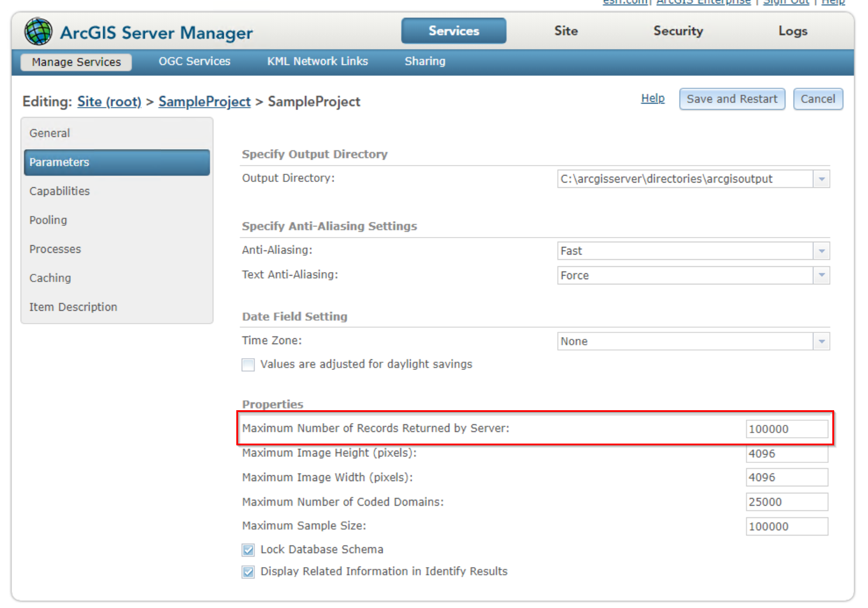Image resolution: width=868 pixels, height=608 pixels.
Task: Open the Output Directory dropdown
Action: click(822, 179)
